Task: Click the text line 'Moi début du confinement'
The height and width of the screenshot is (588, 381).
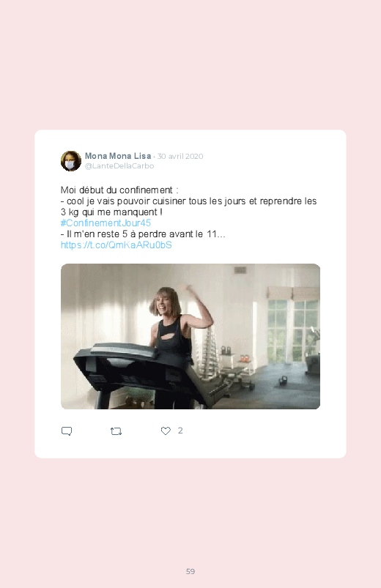Action: (119, 190)
